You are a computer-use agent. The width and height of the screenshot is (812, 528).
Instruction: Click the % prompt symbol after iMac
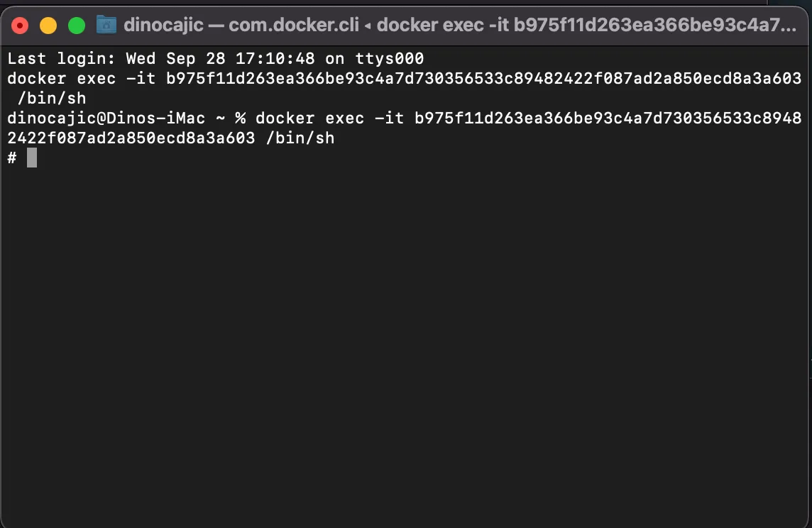tap(238, 118)
